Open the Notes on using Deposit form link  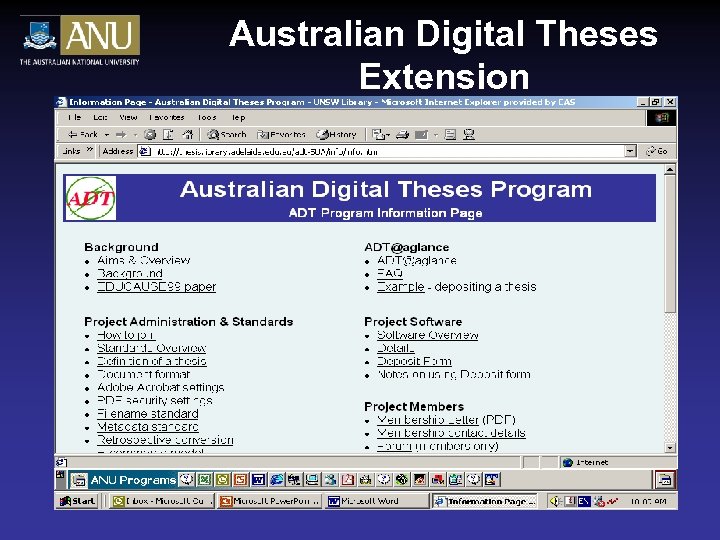click(454, 375)
